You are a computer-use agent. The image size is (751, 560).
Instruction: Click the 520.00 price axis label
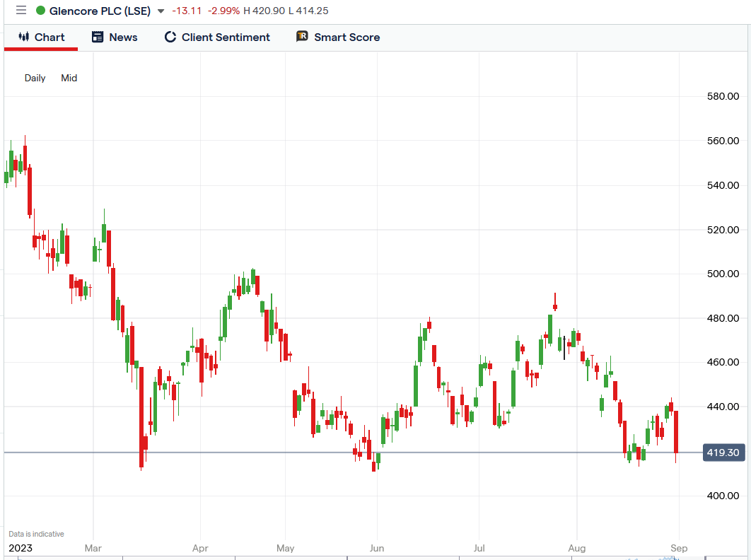pyautogui.click(x=723, y=230)
